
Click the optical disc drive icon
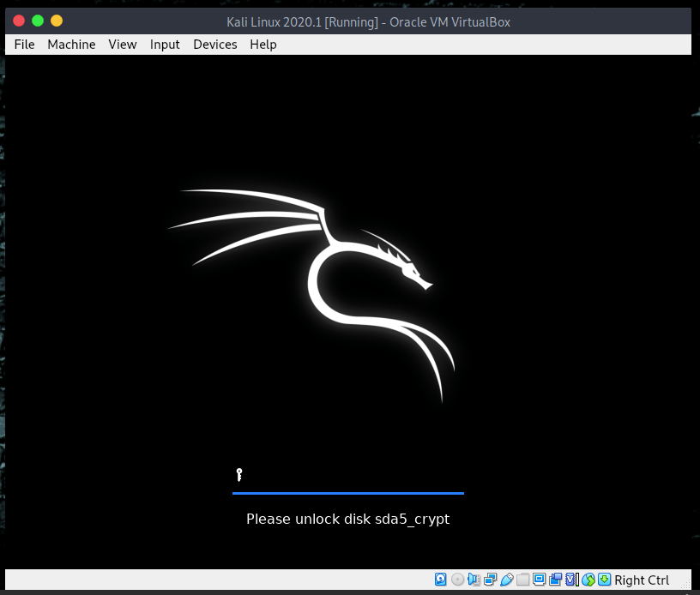click(457, 580)
